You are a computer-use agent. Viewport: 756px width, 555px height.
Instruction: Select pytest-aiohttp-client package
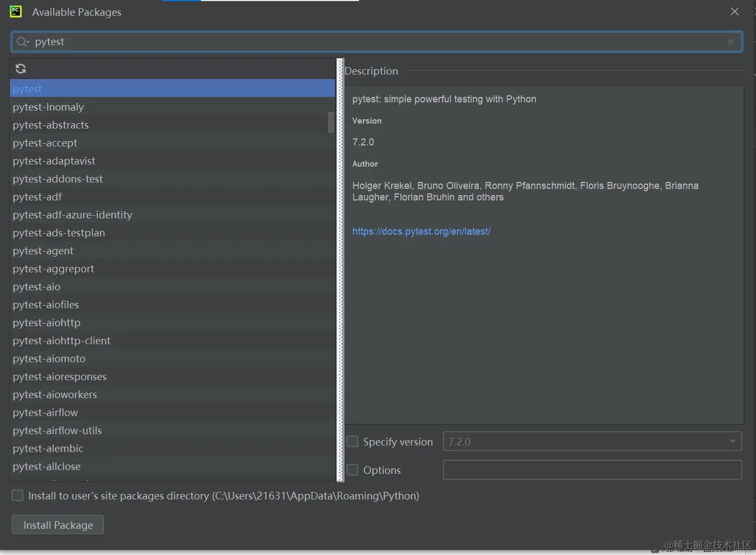172,340
